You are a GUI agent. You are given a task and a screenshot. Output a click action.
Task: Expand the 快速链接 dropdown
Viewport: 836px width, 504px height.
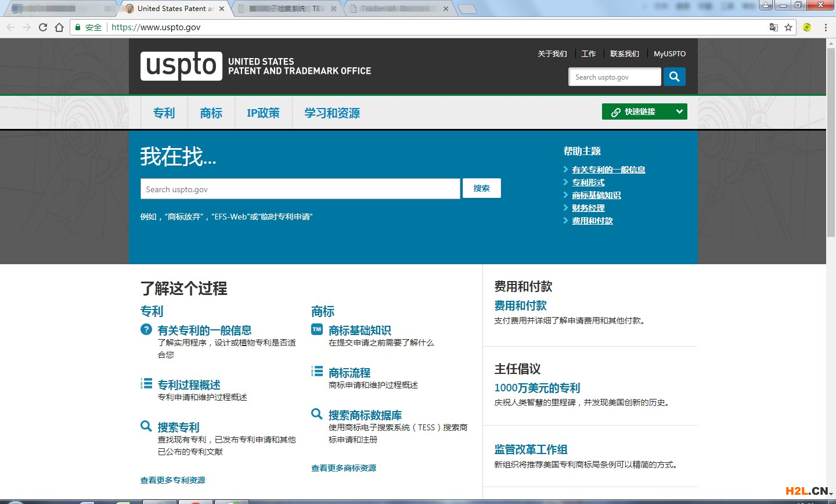click(679, 111)
